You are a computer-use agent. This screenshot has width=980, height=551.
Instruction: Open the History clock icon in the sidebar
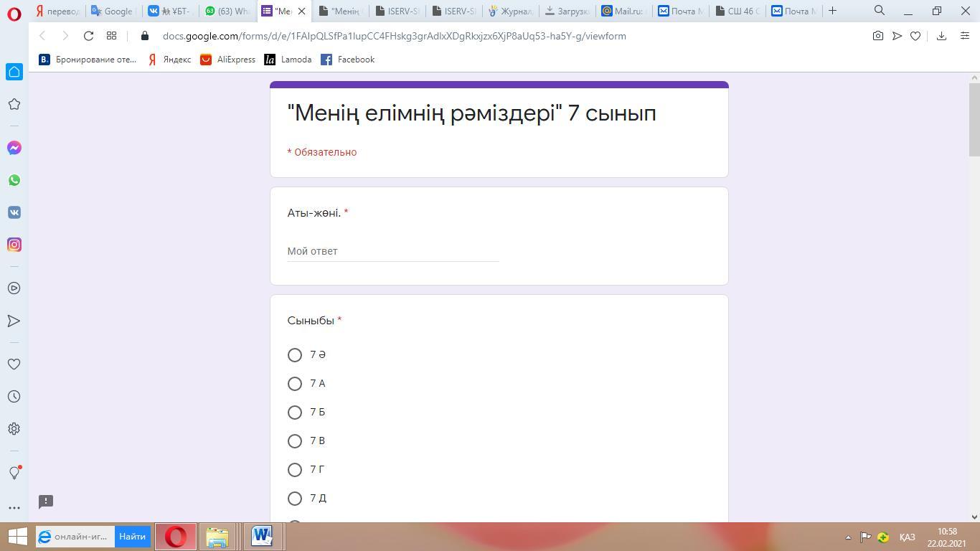[14, 397]
